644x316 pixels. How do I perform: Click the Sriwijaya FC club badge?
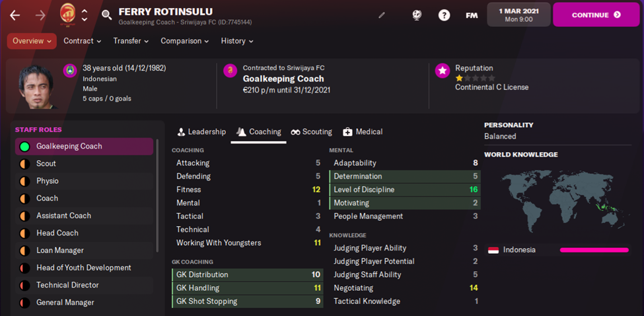tap(67, 14)
